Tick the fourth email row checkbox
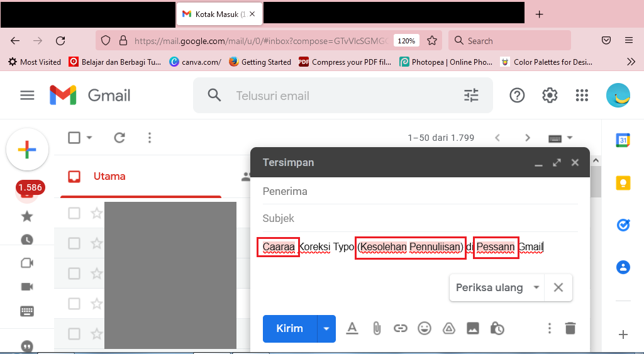Viewport: 644px width, 354px height. pos(74,304)
